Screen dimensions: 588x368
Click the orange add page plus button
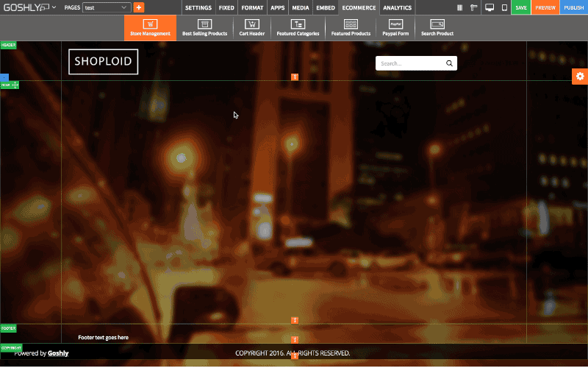coord(139,7)
